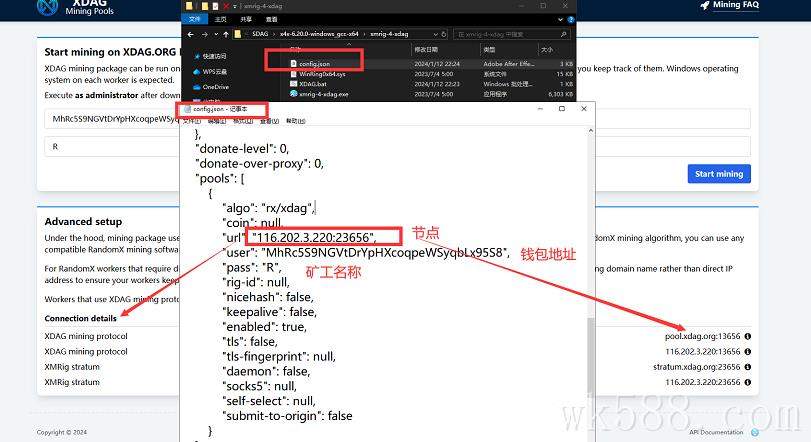The width and height of the screenshot is (811, 442).
Task: Click the Explorer search magnifier icon
Action: click(563, 34)
